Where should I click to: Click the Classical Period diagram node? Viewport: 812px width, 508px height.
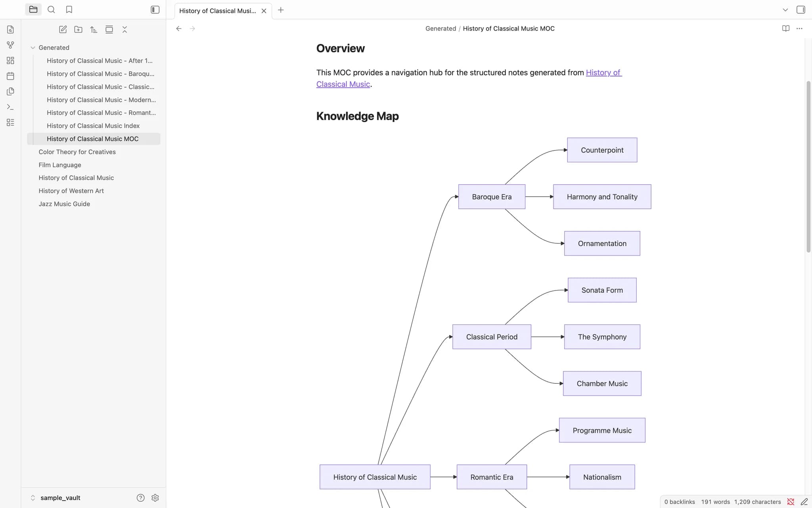pyautogui.click(x=492, y=337)
